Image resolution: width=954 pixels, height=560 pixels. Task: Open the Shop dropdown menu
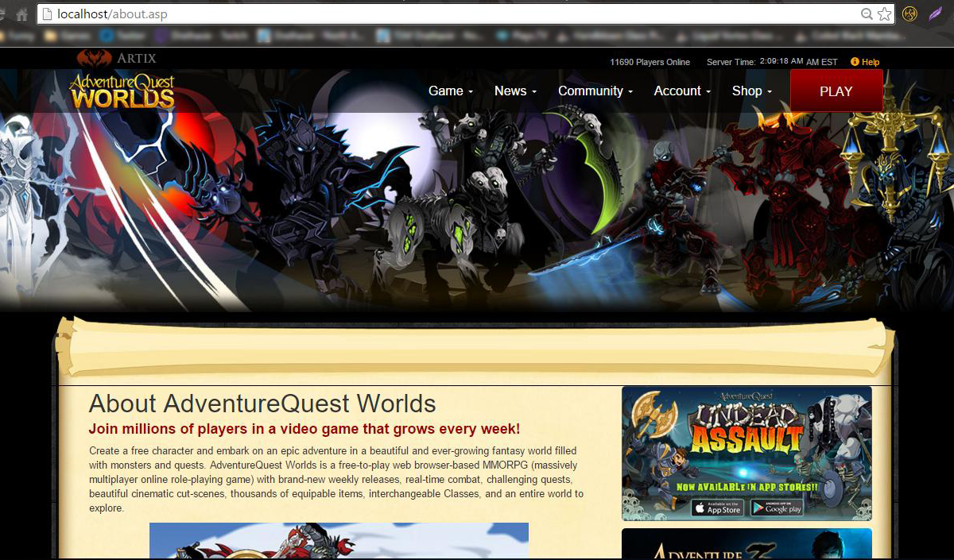pos(752,91)
